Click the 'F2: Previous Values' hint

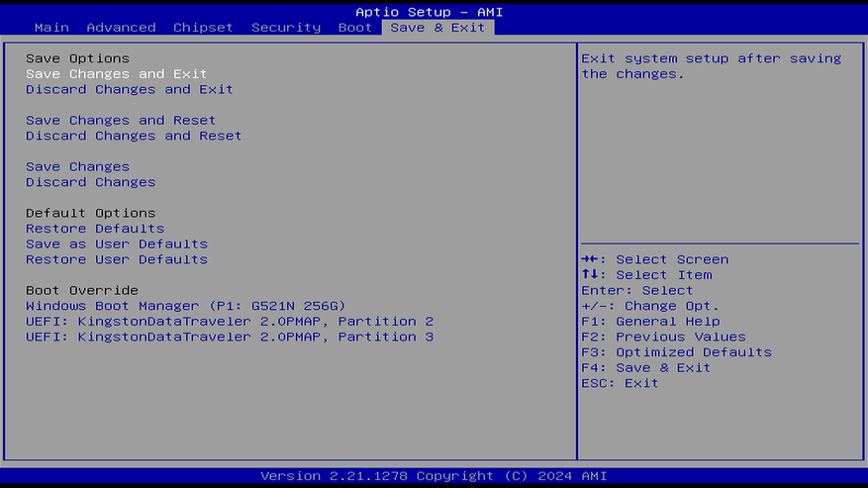click(664, 337)
